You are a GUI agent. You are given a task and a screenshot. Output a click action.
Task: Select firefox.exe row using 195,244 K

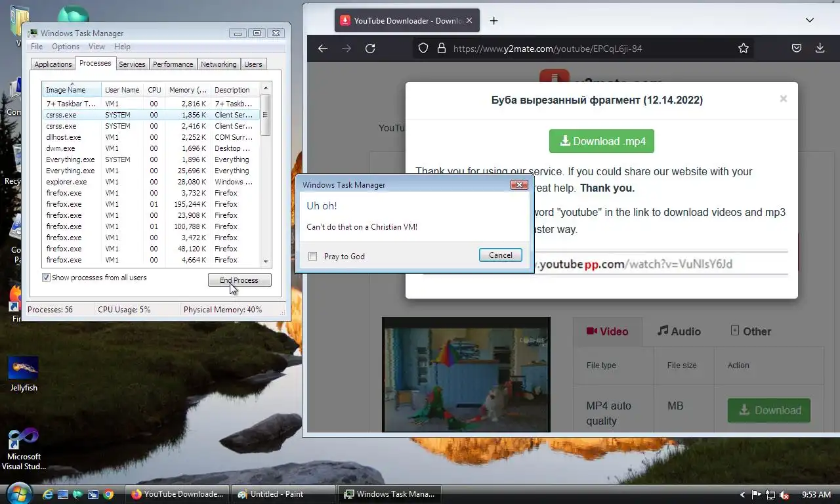click(151, 204)
